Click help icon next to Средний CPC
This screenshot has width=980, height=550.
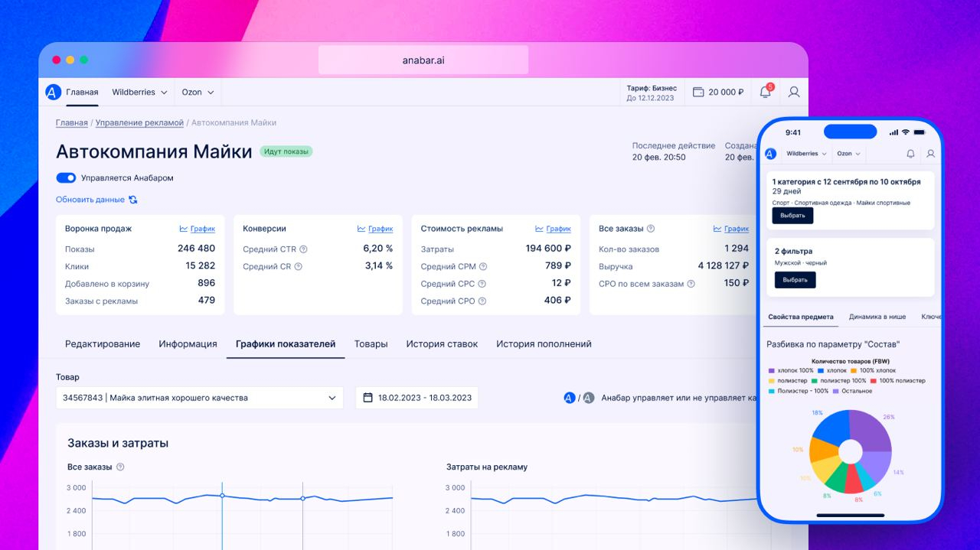tap(482, 284)
